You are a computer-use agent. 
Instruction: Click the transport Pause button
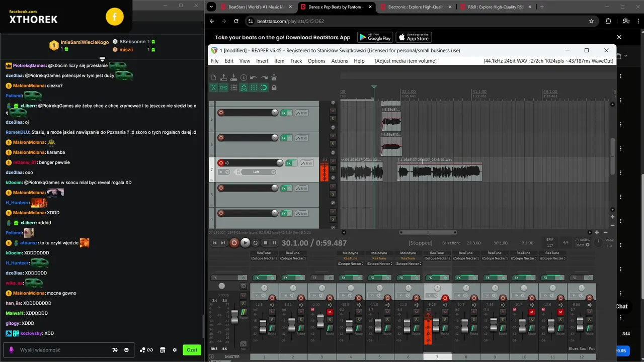point(274,243)
